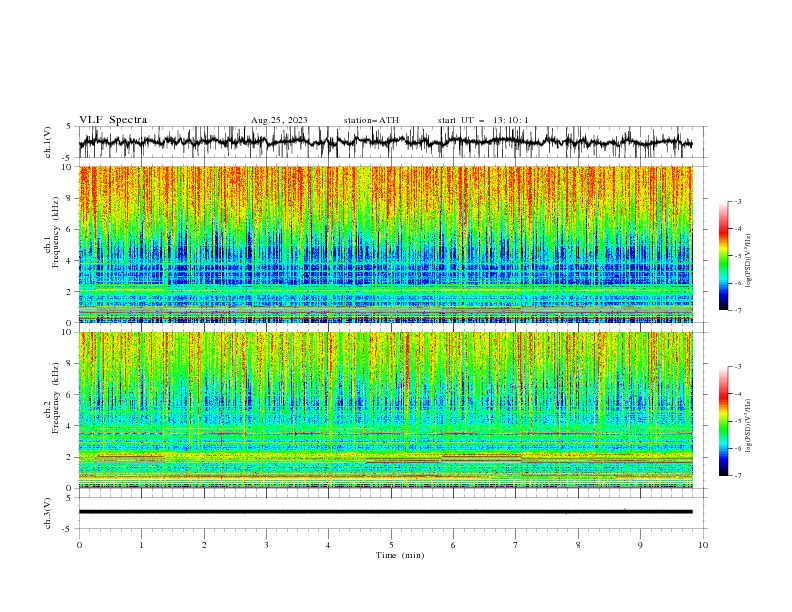Select the date text "Aug.25, 2023"

pos(279,120)
